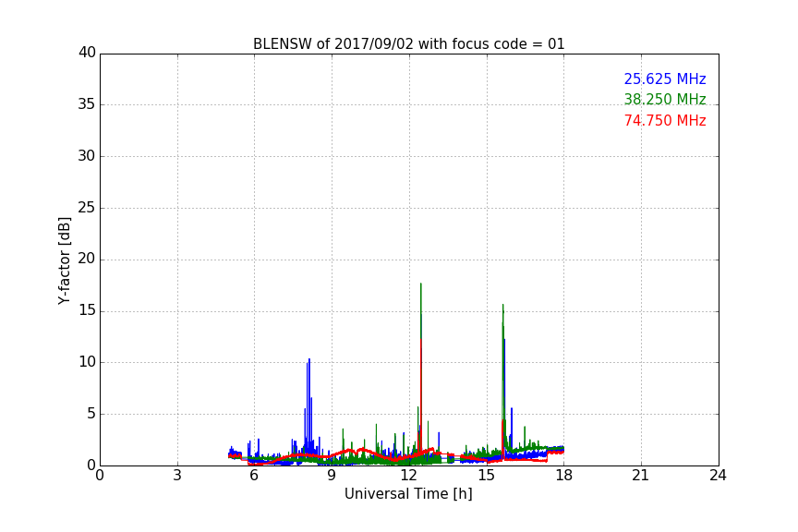This screenshot has height=532, width=798.
Task: Click the y-axis tick value 35
Action: pos(87,104)
